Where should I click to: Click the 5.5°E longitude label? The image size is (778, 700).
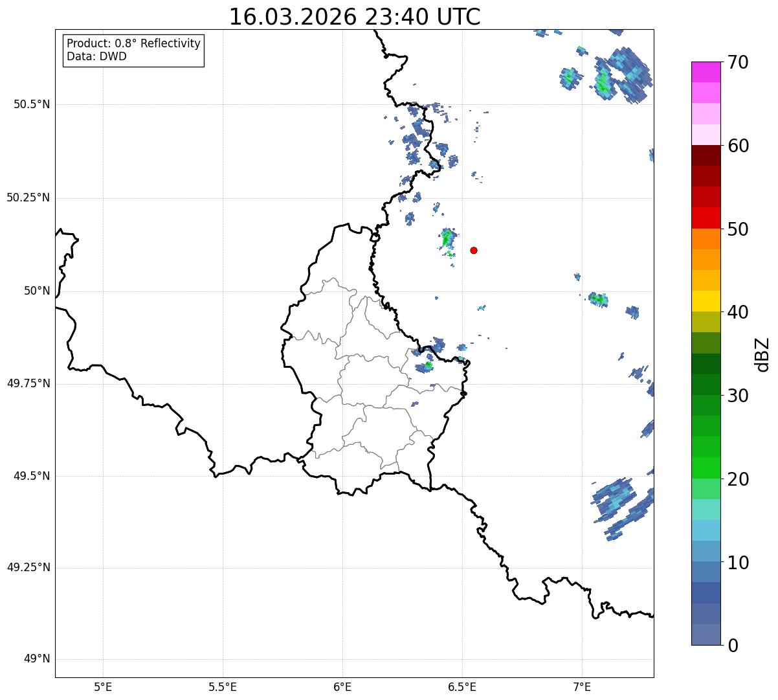223,686
